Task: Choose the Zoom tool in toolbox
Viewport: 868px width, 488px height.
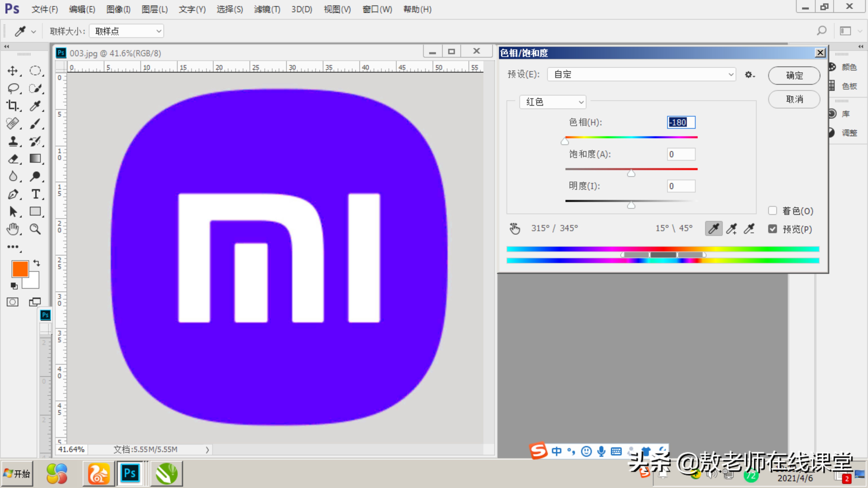Action: (35, 229)
